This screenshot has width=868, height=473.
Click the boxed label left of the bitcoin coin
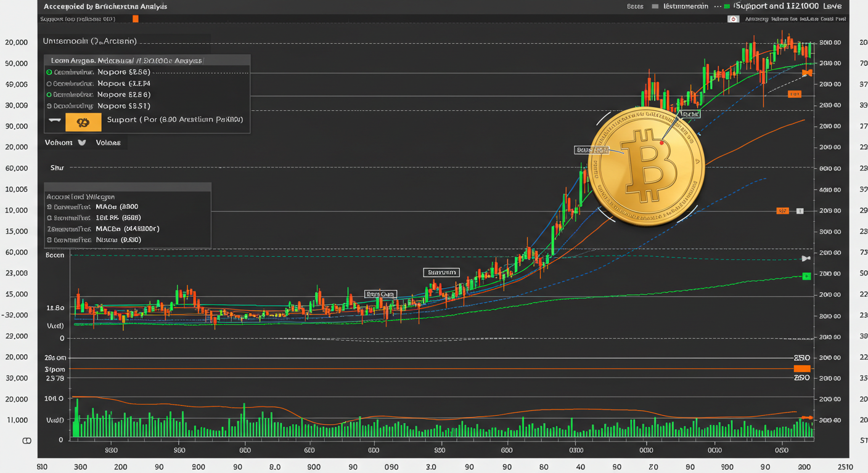[591, 150]
